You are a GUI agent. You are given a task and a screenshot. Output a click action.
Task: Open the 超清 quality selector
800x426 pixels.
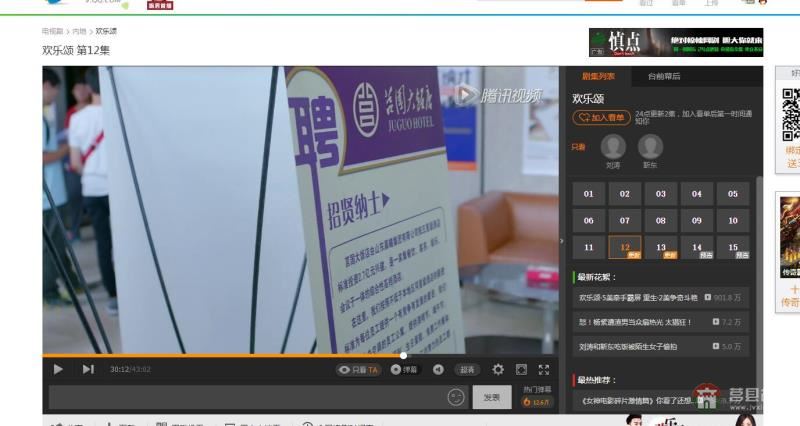coord(467,370)
